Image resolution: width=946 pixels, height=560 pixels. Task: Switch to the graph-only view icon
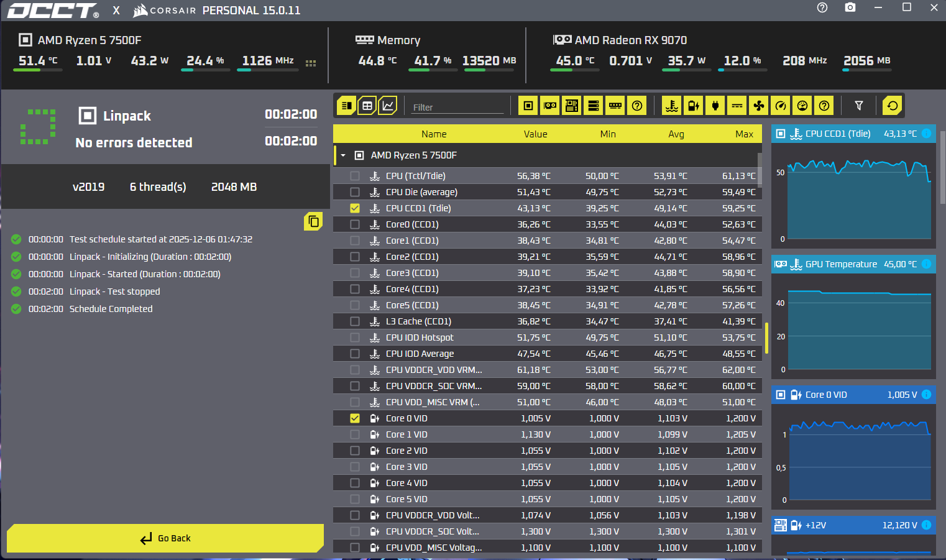(388, 106)
